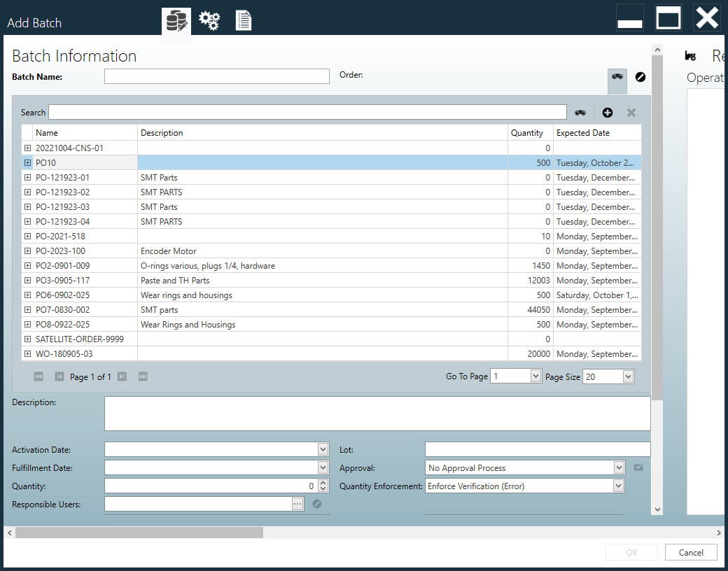This screenshot has width=728, height=571.
Task: Open the Activation Date calendar dropdown
Action: click(323, 449)
